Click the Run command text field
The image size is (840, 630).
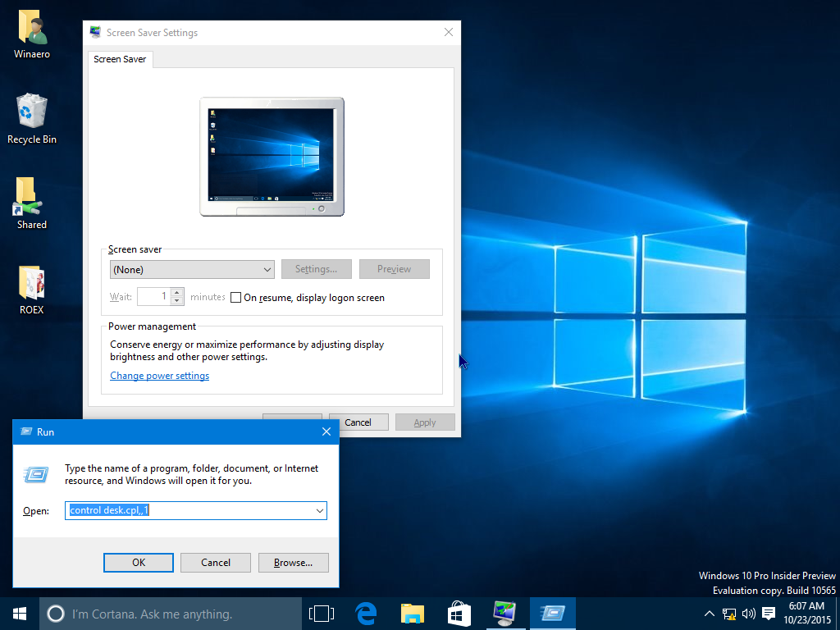pyautogui.click(x=189, y=510)
